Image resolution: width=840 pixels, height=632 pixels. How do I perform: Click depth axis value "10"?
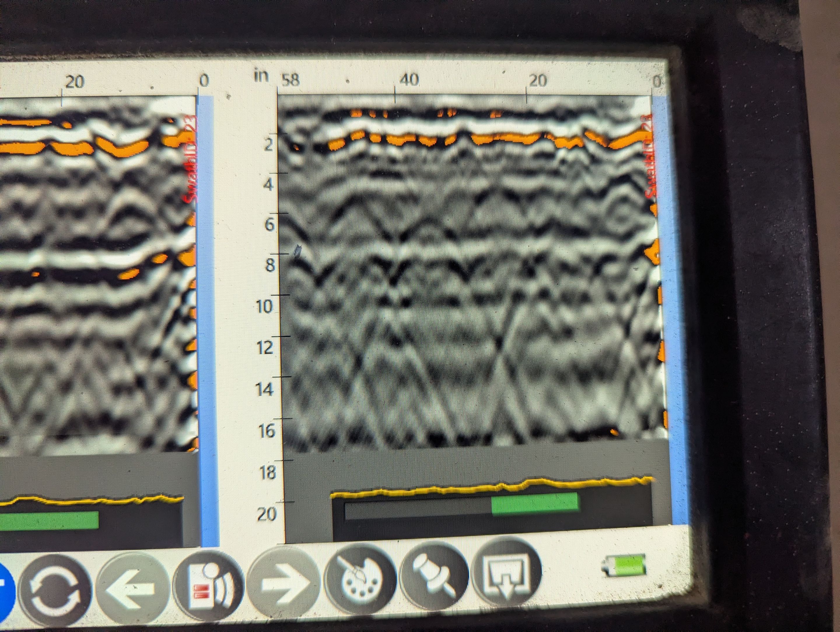coord(265,307)
